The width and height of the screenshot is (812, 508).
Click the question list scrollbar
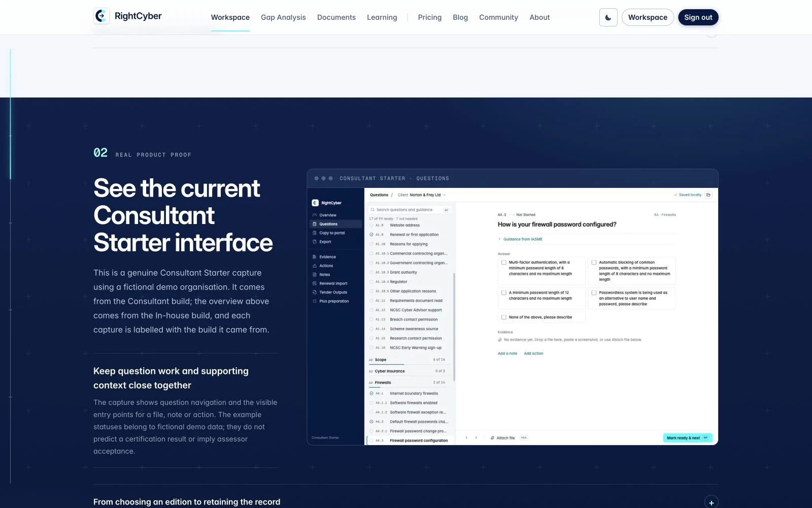point(454,327)
